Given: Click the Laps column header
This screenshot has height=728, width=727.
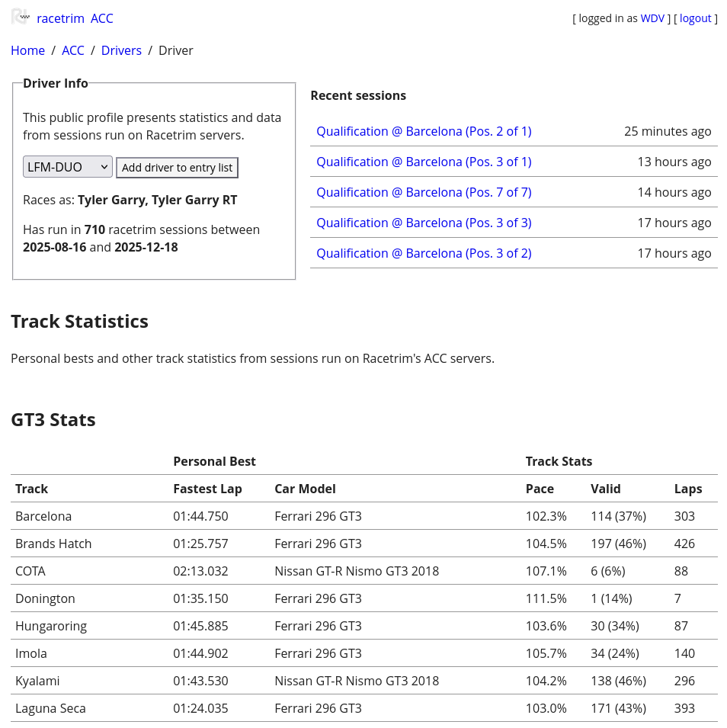Looking at the screenshot, I should pyautogui.click(x=688, y=489).
